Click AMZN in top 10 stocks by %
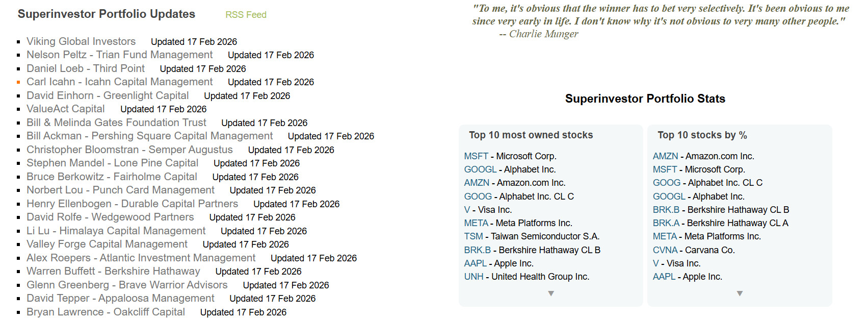This screenshot has height=318, width=868. pyautogui.click(x=665, y=156)
